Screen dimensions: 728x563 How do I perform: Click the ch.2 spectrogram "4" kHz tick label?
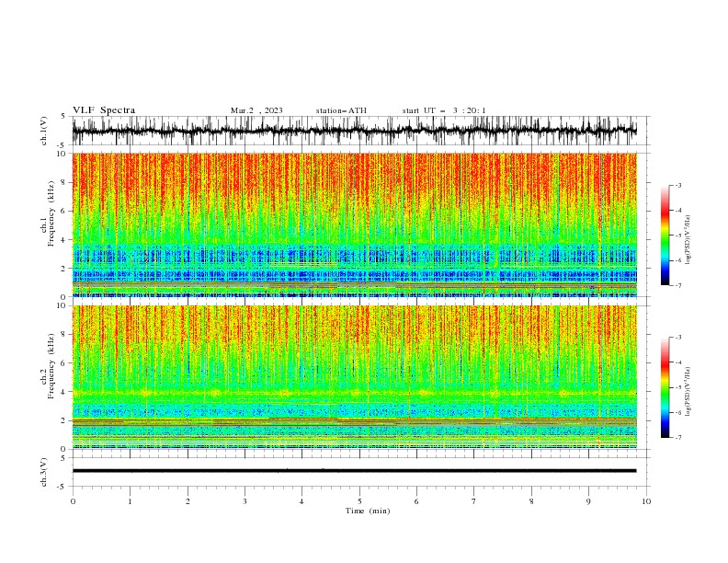point(64,392)
